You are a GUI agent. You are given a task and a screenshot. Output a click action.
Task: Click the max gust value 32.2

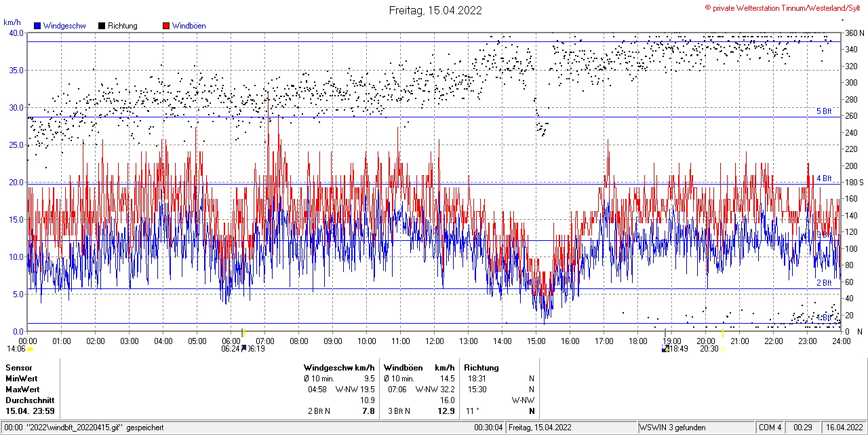pyautogui.click(x=447, y=389)
